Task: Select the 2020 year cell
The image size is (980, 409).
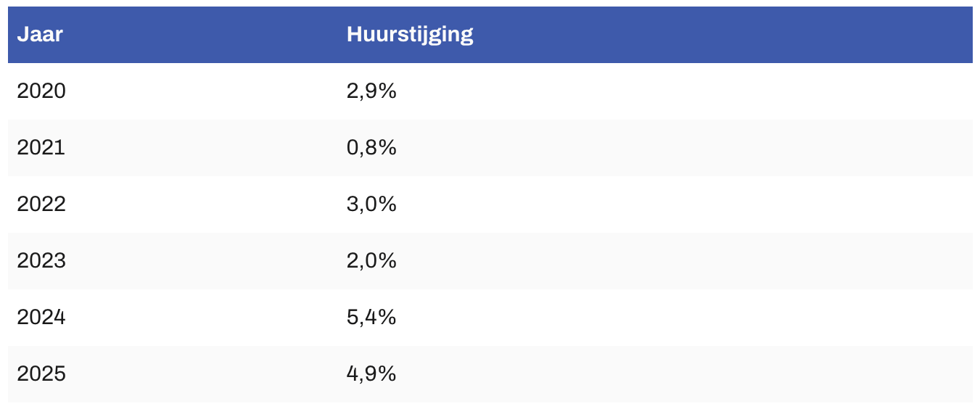Action: tap(41, 91)
